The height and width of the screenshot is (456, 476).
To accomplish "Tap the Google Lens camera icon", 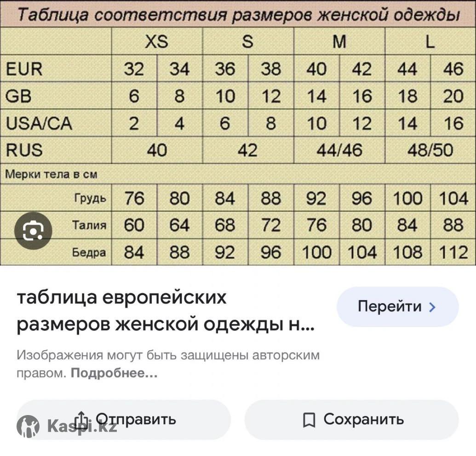I will (33, 231).
